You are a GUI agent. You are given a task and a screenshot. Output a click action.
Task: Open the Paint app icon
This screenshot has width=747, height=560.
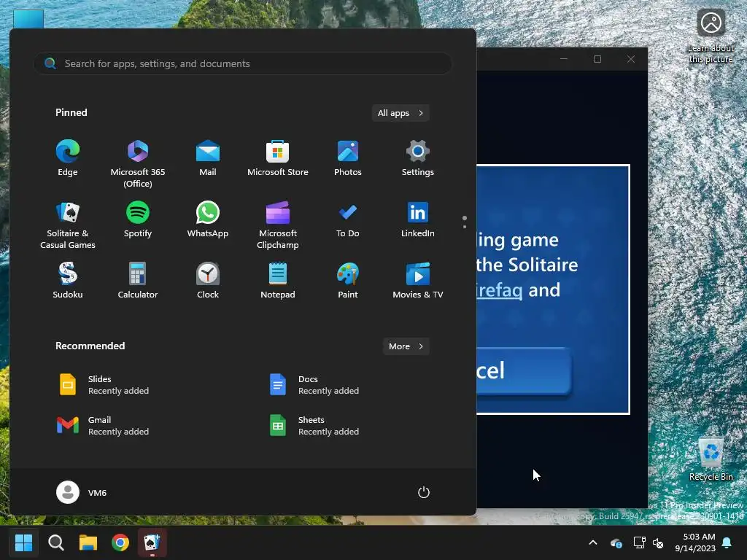(348, 280)
